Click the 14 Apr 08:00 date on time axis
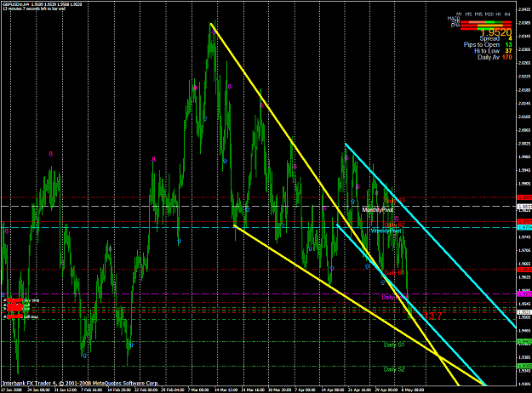 333,390
